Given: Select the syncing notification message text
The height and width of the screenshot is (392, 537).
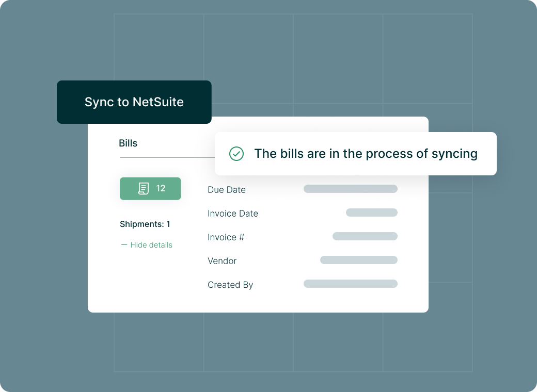Looking at the screenshot, I should [366, 154].
